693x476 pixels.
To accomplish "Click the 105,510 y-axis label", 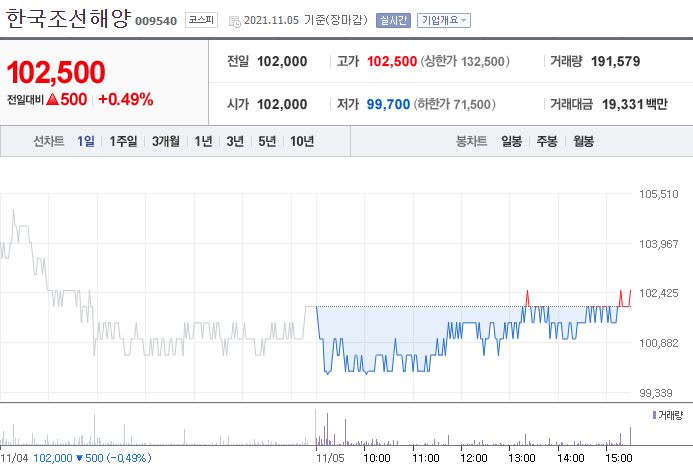I will (x=659, y=194).
